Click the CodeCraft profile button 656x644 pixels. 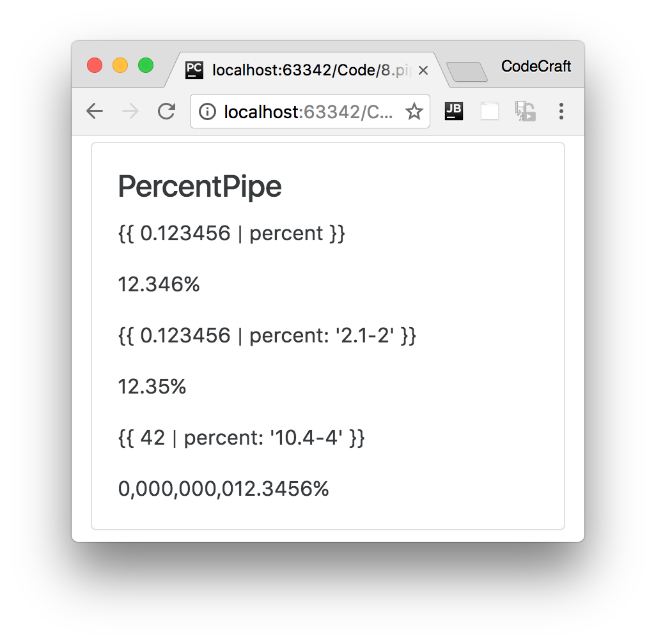point(536,66)
